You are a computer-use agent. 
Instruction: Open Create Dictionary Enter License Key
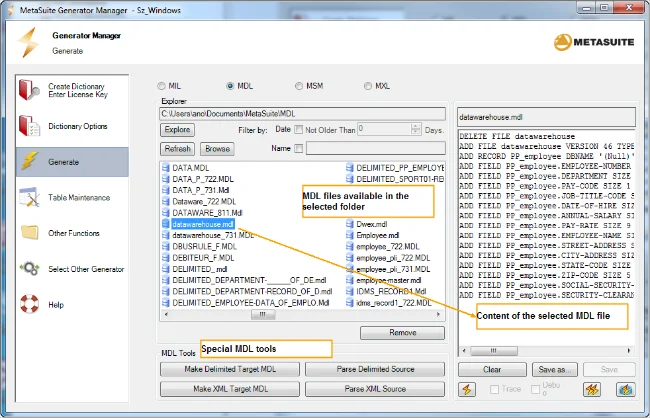[72, 90]
